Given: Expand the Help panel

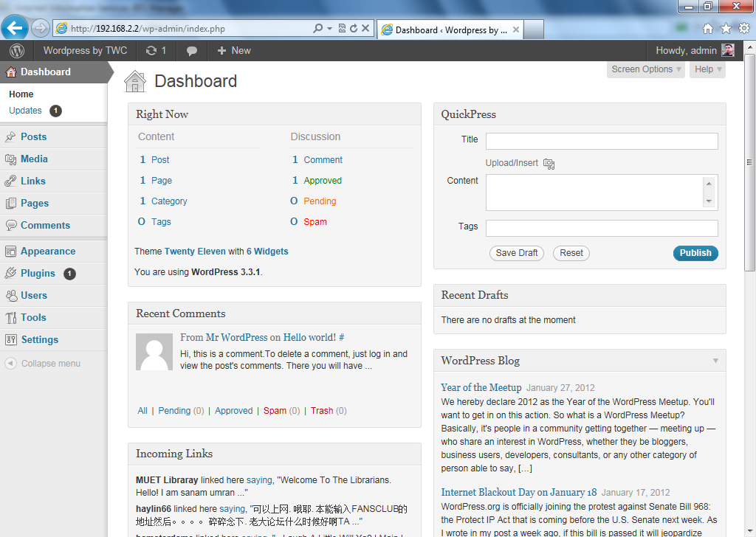Looking at the screenshot, I should tap(708, 69).
